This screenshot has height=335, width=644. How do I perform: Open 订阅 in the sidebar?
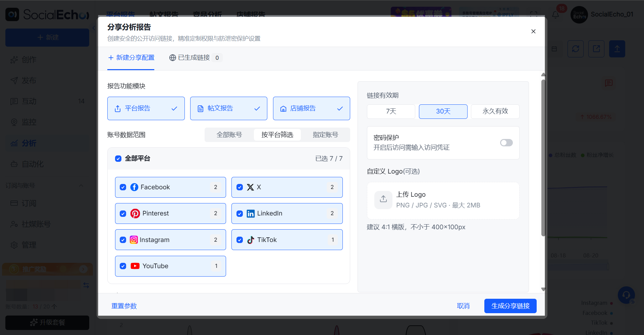(x=47, y=203)
